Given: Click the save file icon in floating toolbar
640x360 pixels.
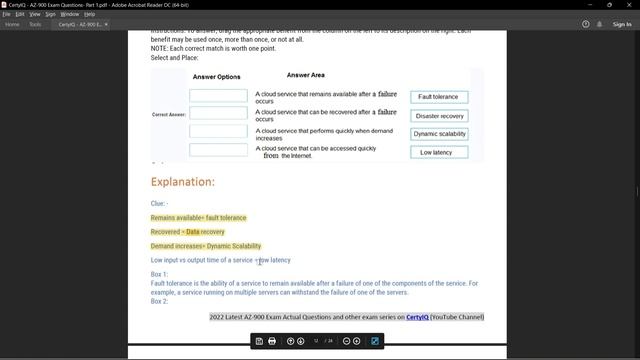Looking at the screenshot, I should pyautogui.click(x=259, y=341).
